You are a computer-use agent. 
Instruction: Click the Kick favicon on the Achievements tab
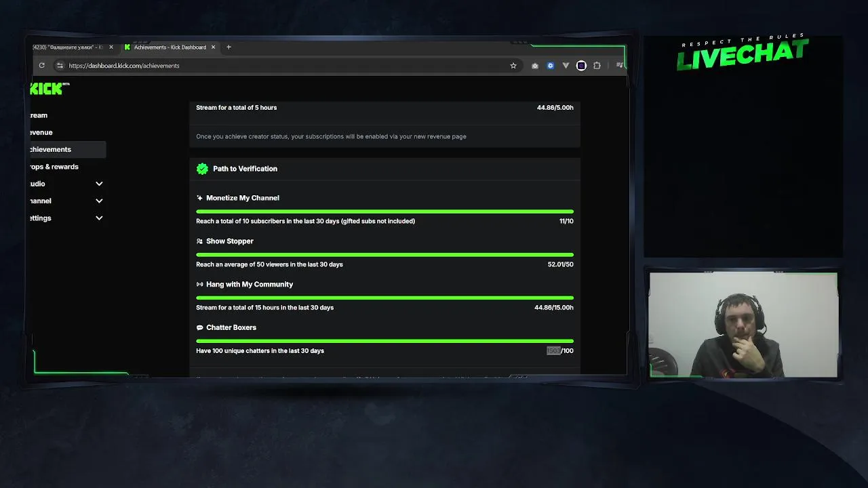[127, 47]
